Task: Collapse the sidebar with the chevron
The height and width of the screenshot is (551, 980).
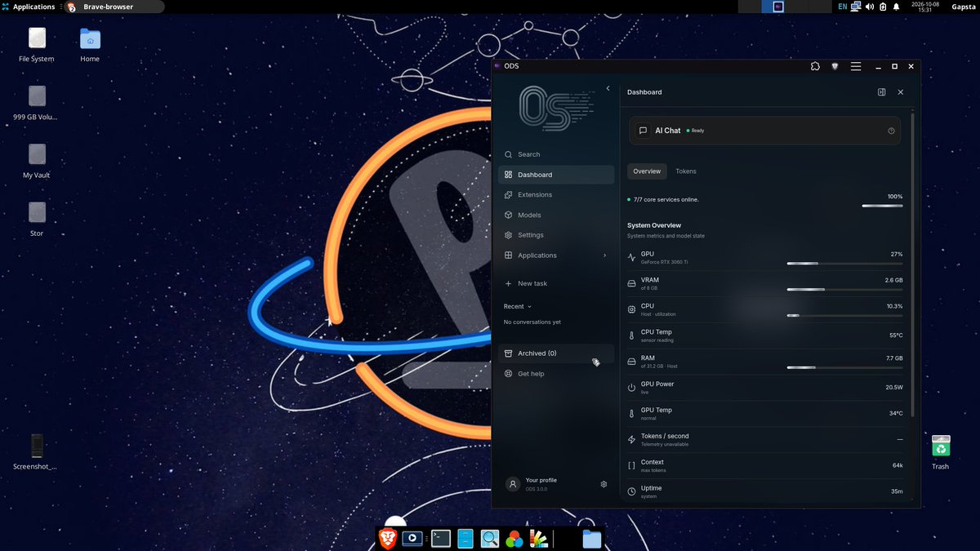Action: pyautogui.click(x=608, y=88)
